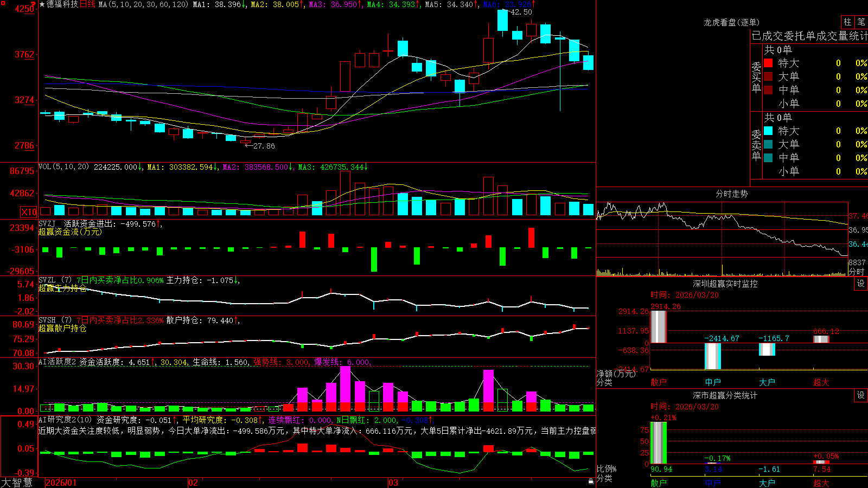Open 设 settings for 深圳超赢实时监控
868x488 pixels.
click(x=861, y=284)
